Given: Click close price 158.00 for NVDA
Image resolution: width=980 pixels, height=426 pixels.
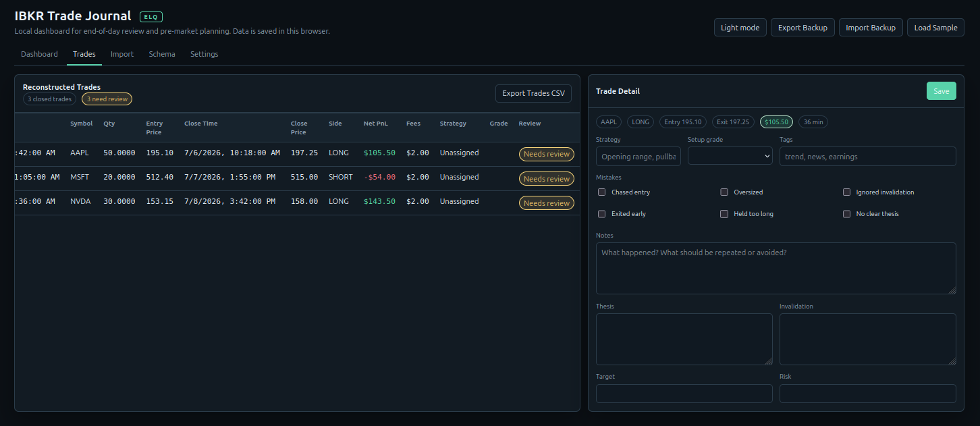Looking at the screenshot, I should point(304,202).
